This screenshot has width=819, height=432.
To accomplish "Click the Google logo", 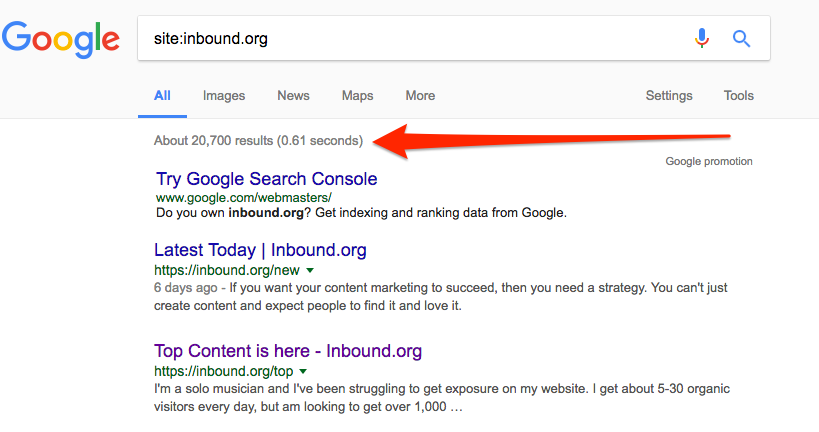I will [x=61, y=39].
